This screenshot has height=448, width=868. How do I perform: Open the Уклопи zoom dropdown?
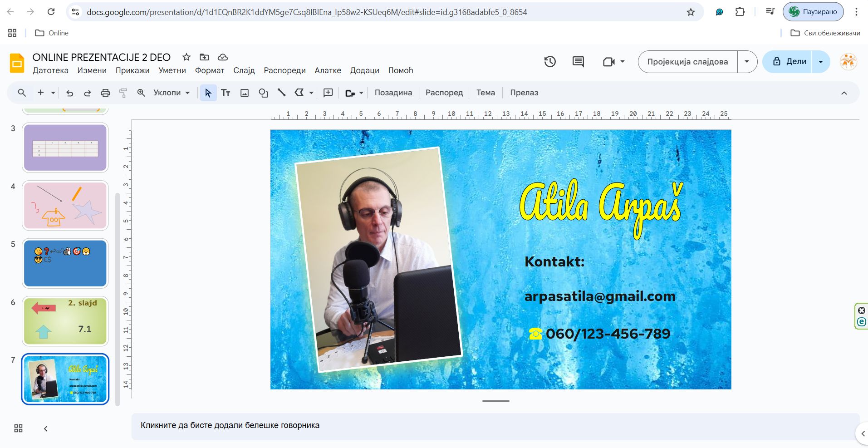coord(172,93)
